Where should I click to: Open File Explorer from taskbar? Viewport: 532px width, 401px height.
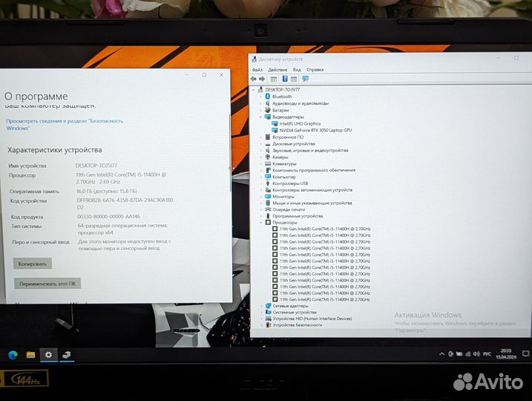[x=30, y=355]
